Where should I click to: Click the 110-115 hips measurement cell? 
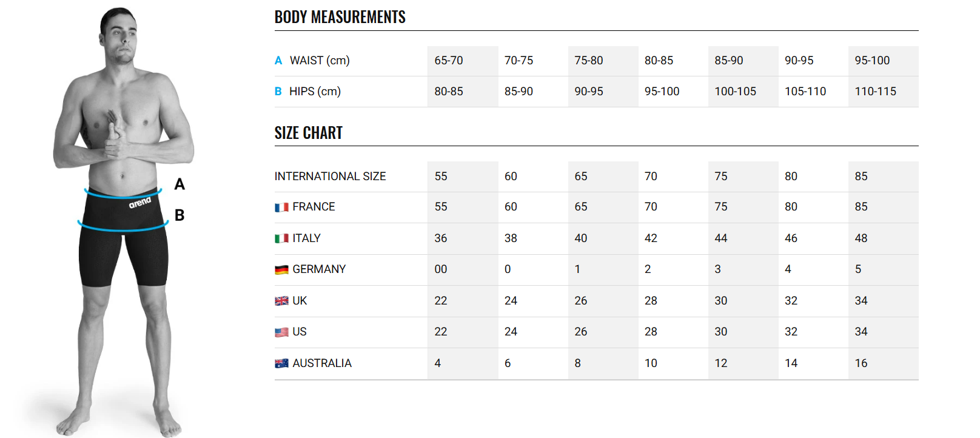875,92
